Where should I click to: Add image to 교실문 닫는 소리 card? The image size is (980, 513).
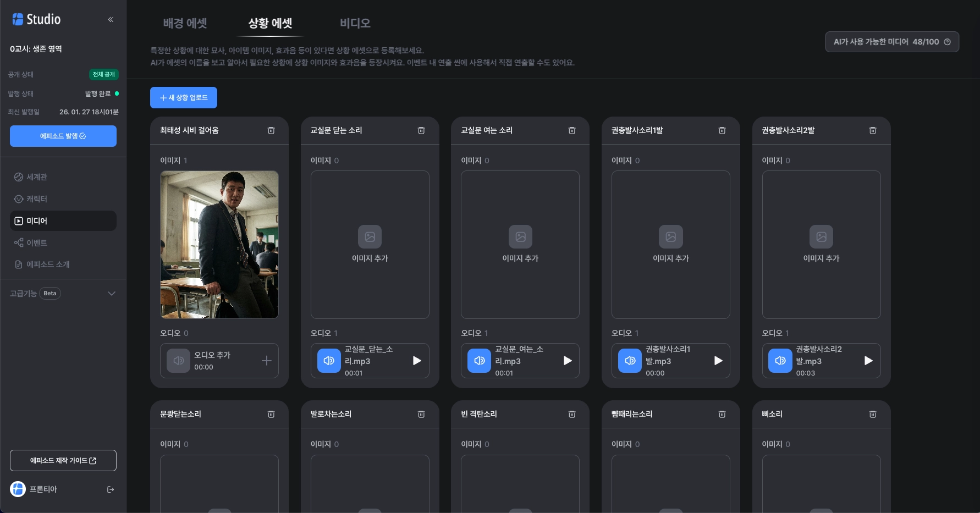[x=370, y=245]
